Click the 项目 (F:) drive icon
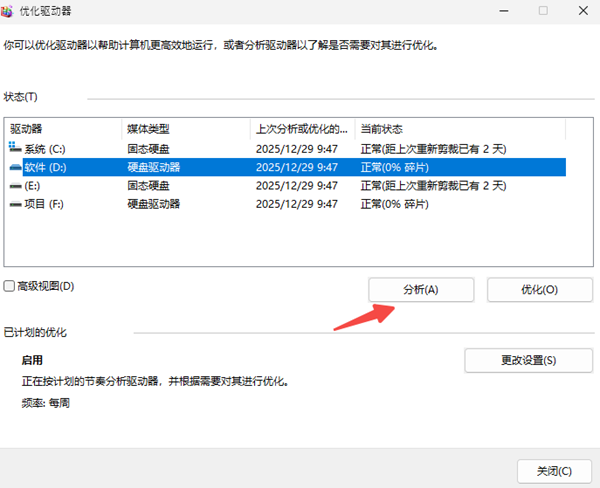This screenshot has width=600, height=488. tap(16, 204)
